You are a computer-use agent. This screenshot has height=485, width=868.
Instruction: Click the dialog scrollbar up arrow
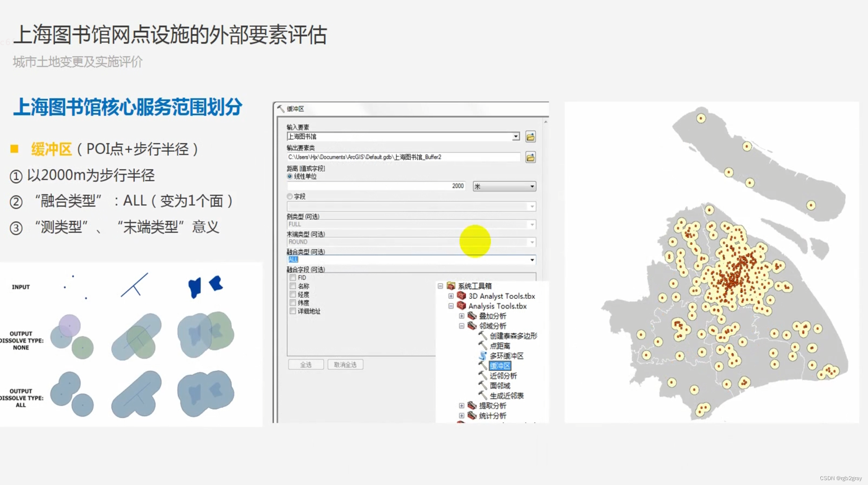click(x=545, y=122)
